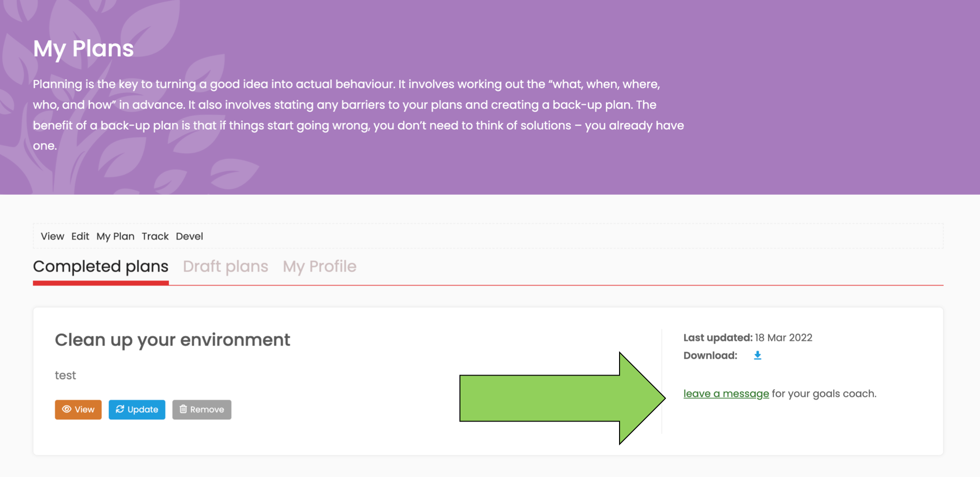
Task: Click the "Clean up your environment" plan title
Action: (172, 340)
